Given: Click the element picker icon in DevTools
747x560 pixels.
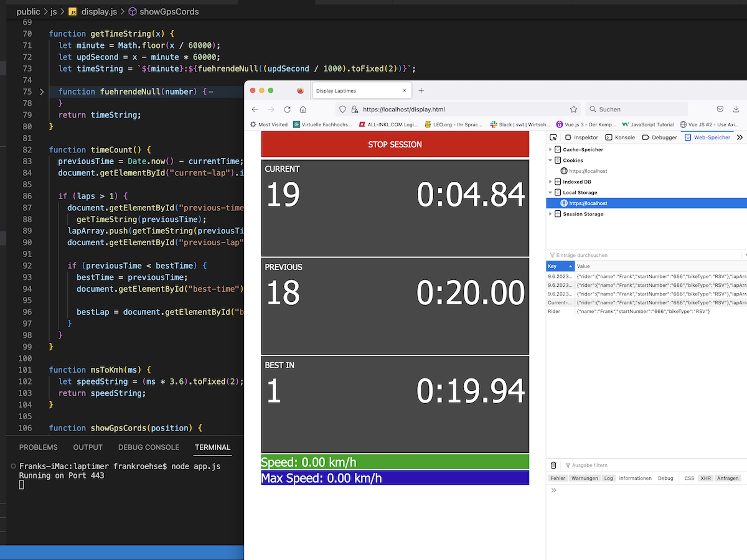Looking at the screenshot, I should [x=553, y=138].
